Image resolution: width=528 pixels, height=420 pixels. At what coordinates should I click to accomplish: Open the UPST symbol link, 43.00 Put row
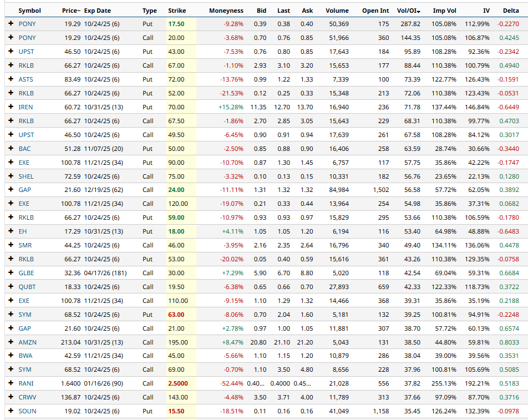coord(26,52)
